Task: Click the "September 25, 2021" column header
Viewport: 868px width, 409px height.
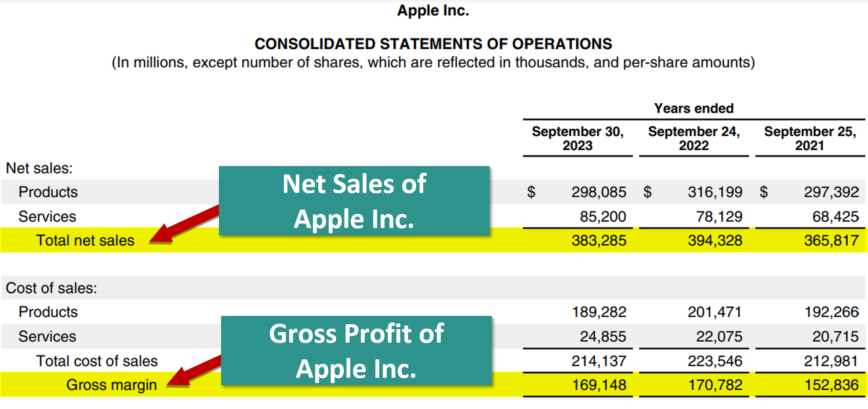Action: pos(810,138)
